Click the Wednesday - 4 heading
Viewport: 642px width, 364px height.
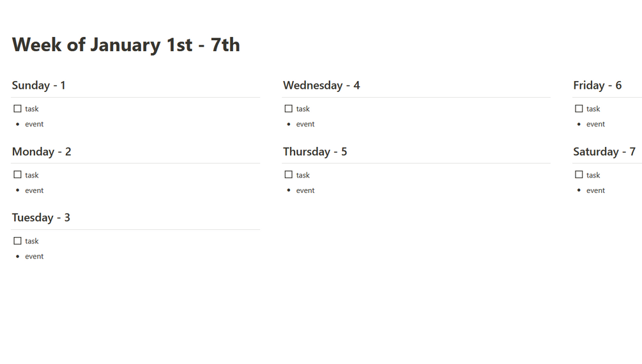(x=321, y=86)
